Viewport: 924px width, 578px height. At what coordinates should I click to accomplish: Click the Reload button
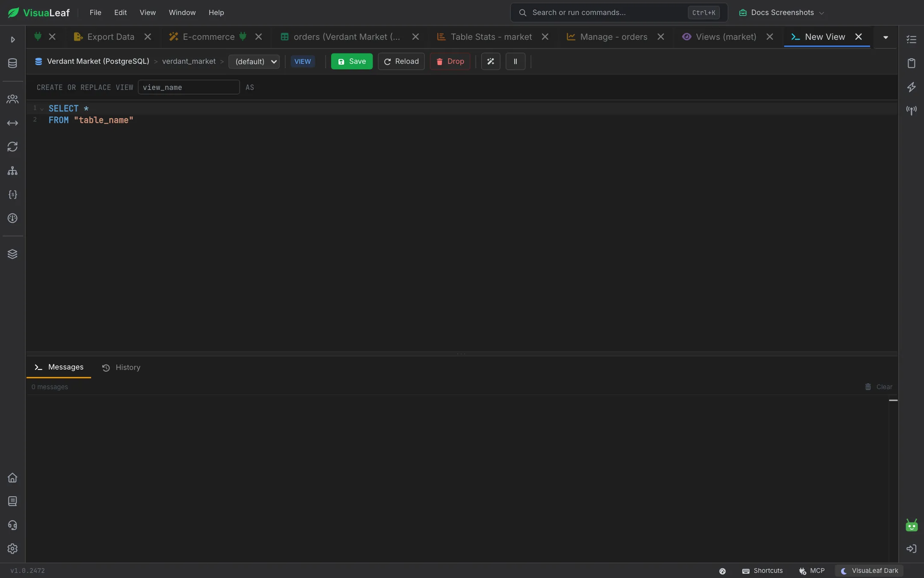401,62
